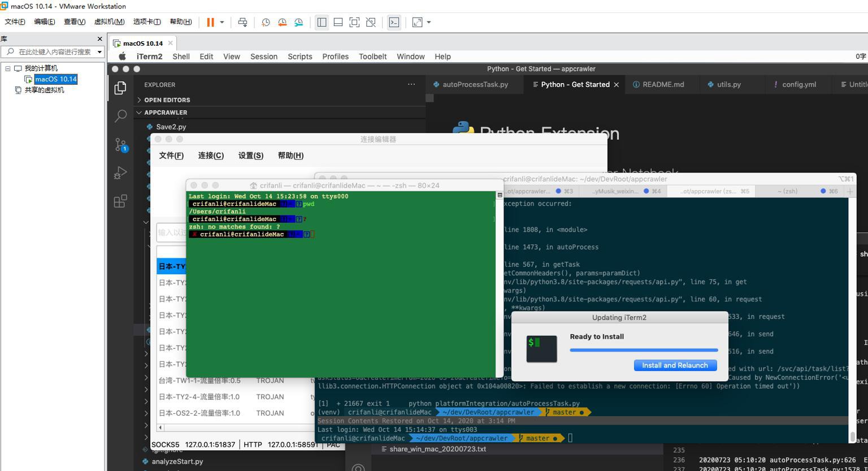Click the iTerm2 icon in update dialog
The image size is (868, 471).
[541, 349]
